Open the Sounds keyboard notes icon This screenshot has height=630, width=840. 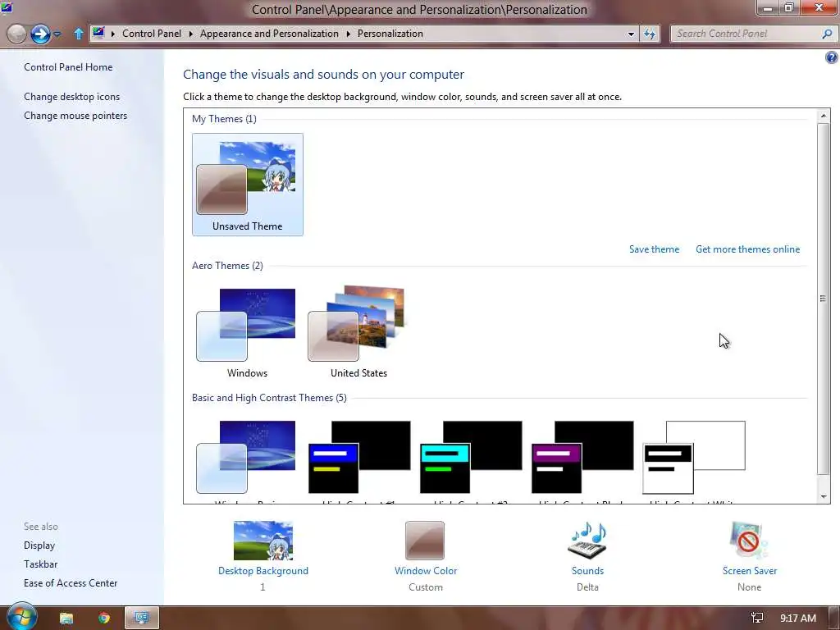(587, 541)
